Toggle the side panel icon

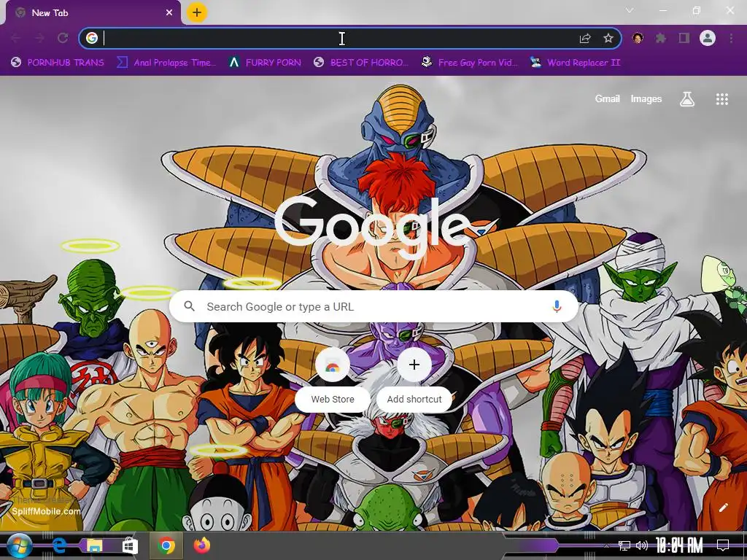point(684,38)
